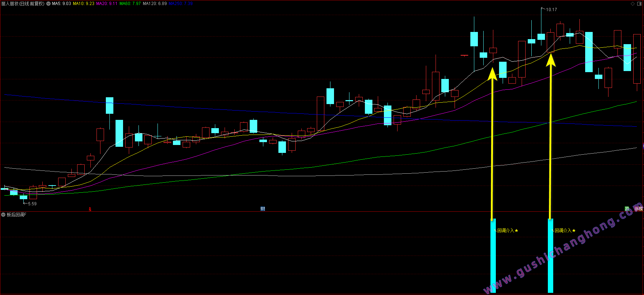
Task: Click the 板后回调F indicator name
Action: point(17,215)
